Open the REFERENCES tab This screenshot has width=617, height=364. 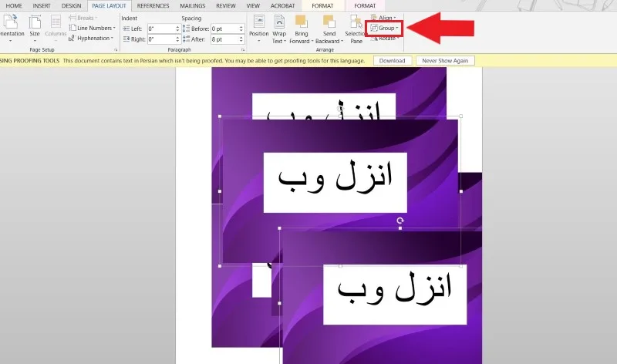[x=153, y=5]
